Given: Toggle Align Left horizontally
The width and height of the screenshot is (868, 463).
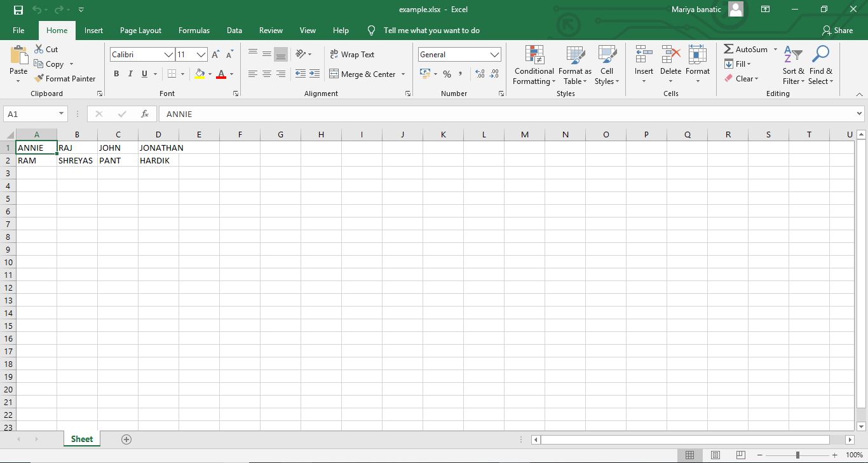Looking at the screenshot, I should [253, 74].
